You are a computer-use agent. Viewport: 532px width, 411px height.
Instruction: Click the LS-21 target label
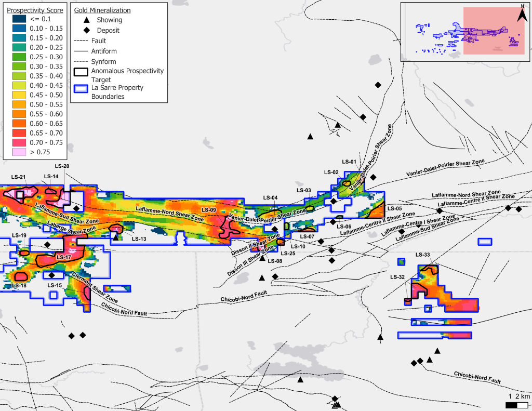[x=18, y=177]
